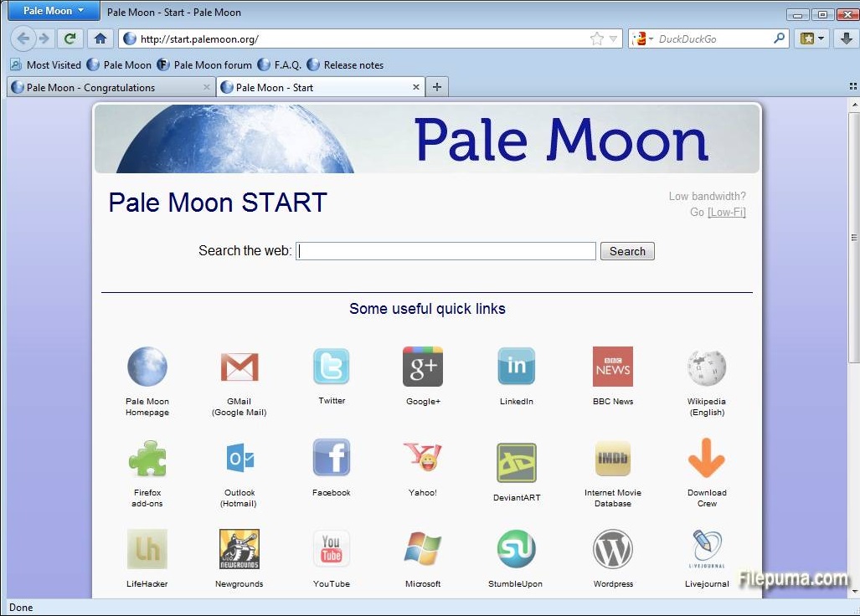860x616 pixels.
Task: Focus the Search the web field
Action: [446, 251]
